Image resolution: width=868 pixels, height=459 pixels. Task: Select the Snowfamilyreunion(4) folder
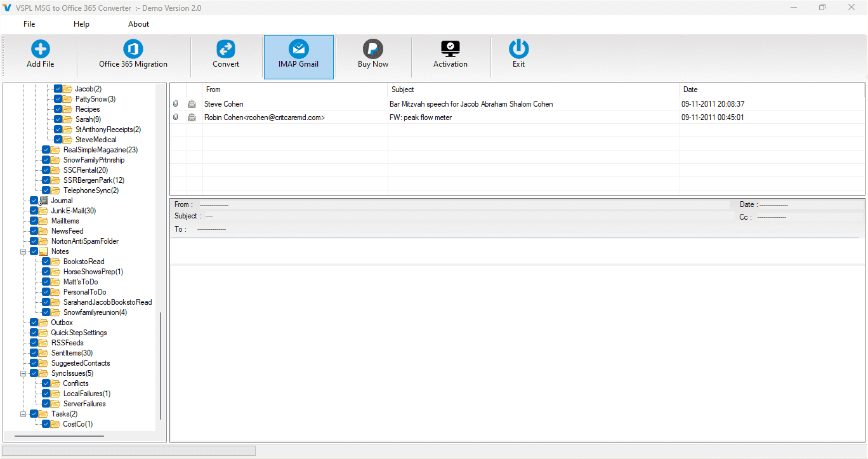click(x=95, y=312)
